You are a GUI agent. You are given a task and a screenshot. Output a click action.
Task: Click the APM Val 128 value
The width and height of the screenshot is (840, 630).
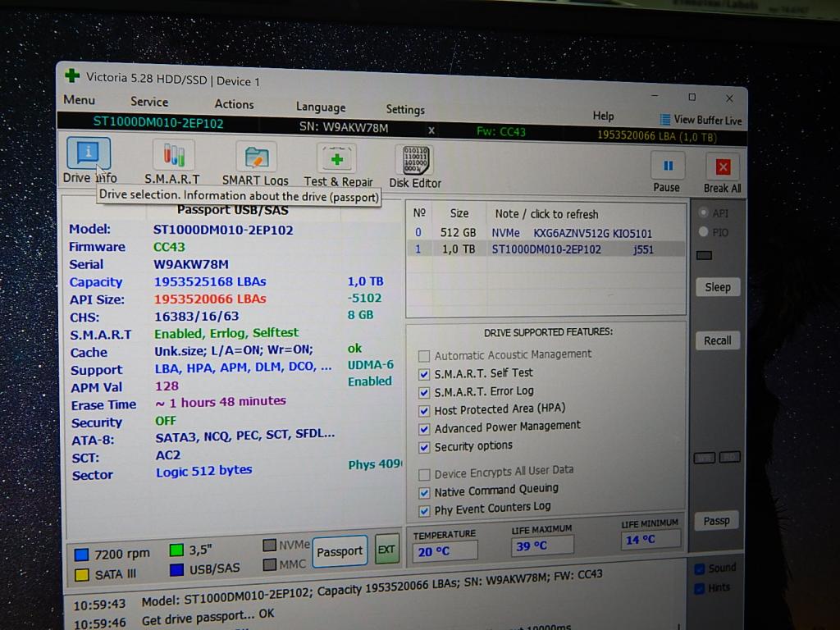[167, 386]
